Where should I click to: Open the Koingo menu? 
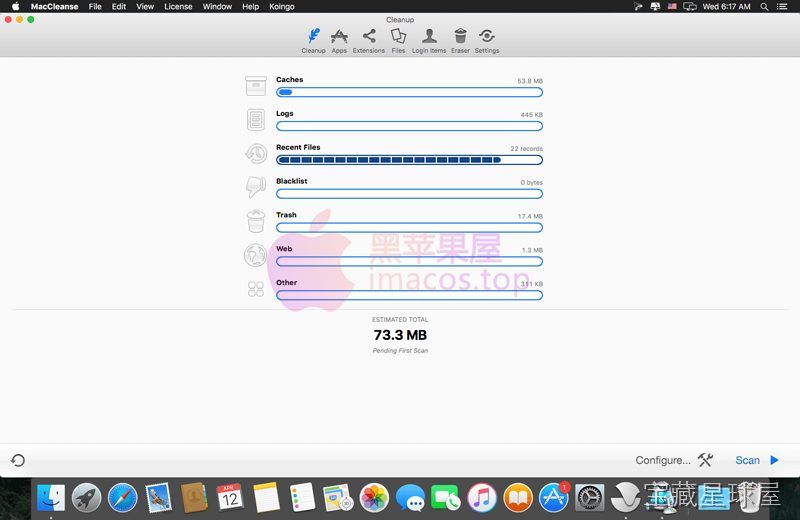(x=282, y=7)
